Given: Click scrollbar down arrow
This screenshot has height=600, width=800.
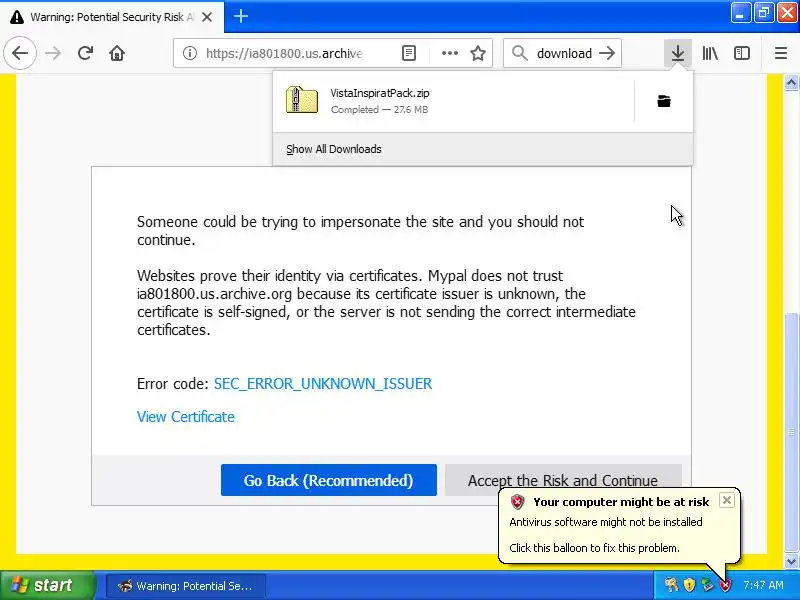Looking at the screenshot, I should 791,562.
